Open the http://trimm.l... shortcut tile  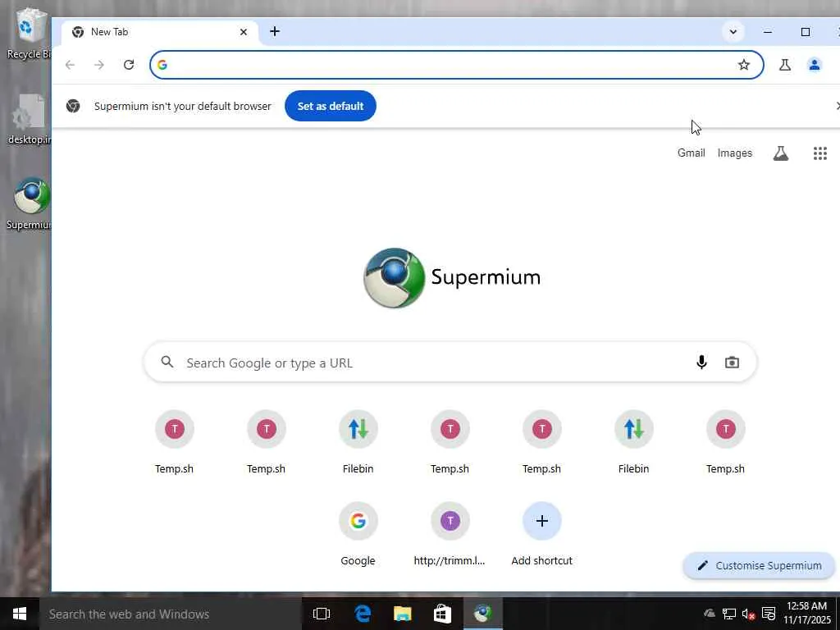tap(450, 533)
